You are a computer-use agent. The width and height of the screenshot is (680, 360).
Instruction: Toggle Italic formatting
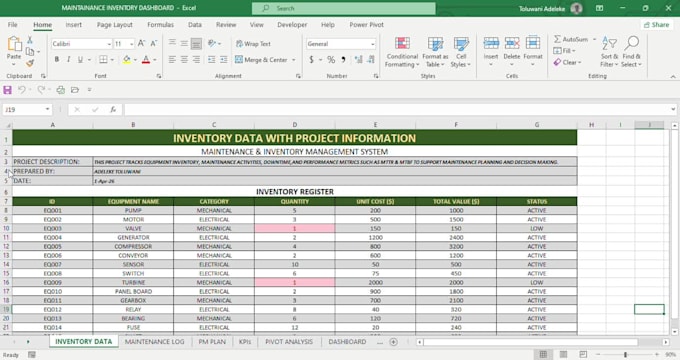[69, 59]
